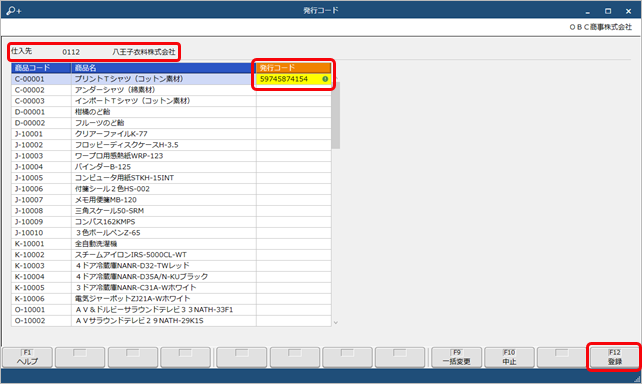This screenshot has width=642, height=384.
Task: Select the スチームアイロンIRS-5000CL-WT row
Action: pyautogui.click(x=171, y=255)
